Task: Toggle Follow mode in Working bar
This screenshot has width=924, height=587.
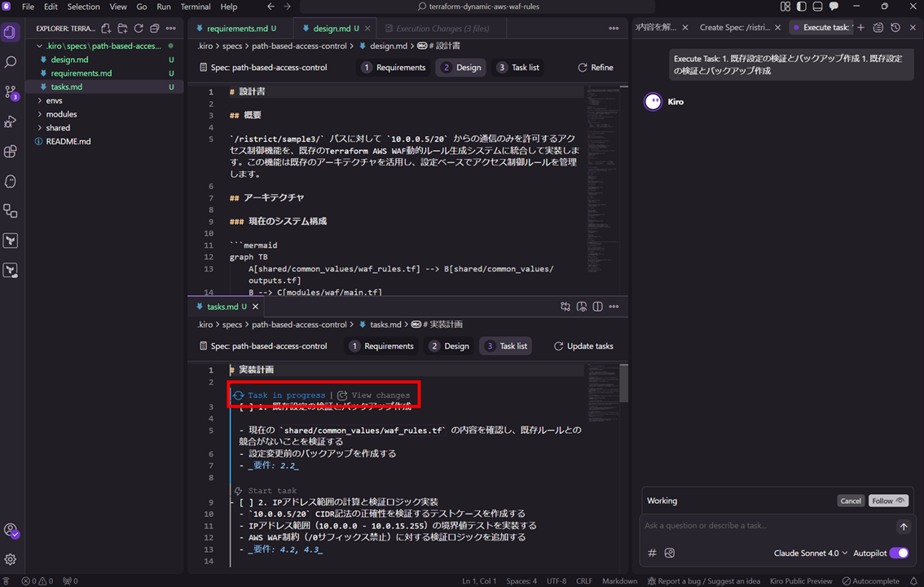Action: [x=888, y=501]
